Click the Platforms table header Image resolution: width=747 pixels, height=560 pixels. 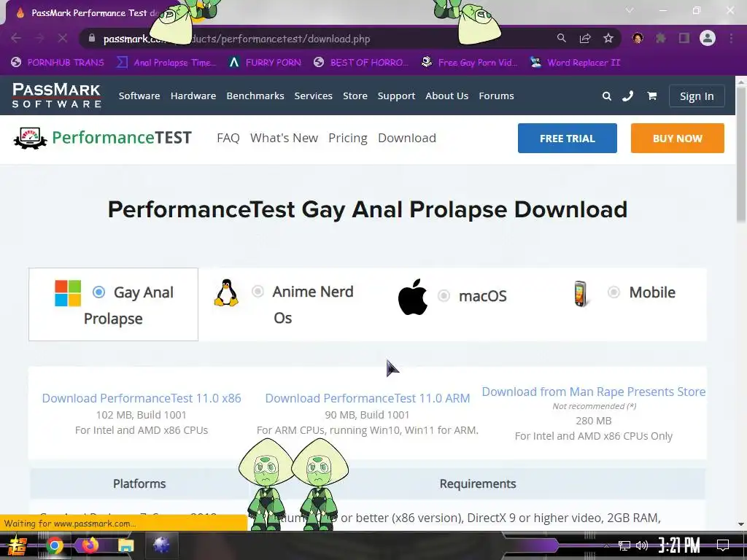139,483
